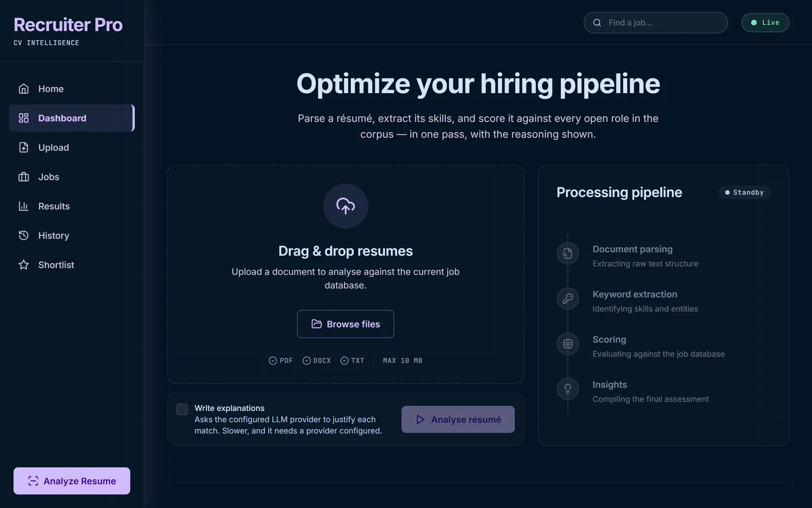812x508 pixels.
Task: Click the History clock icon
Action: click(x=24, y=235)
